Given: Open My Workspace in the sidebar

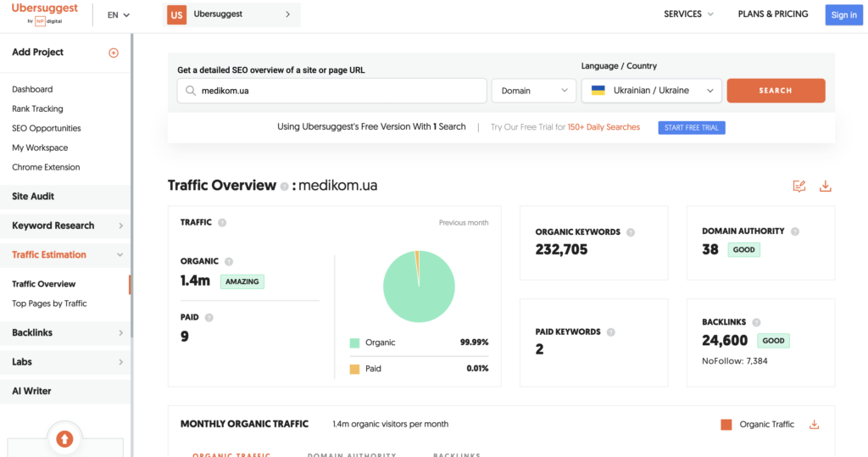Looking at the screenshot, I should (40, 148).
